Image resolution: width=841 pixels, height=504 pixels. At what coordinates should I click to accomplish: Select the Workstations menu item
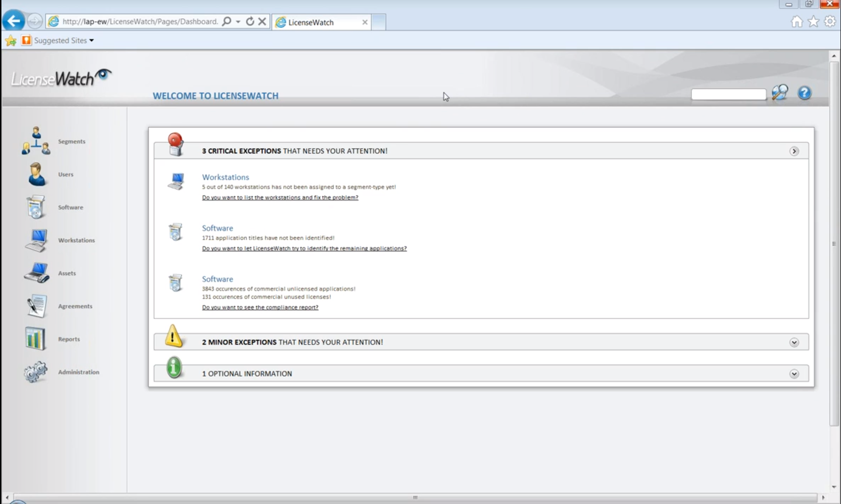point(77,240)
